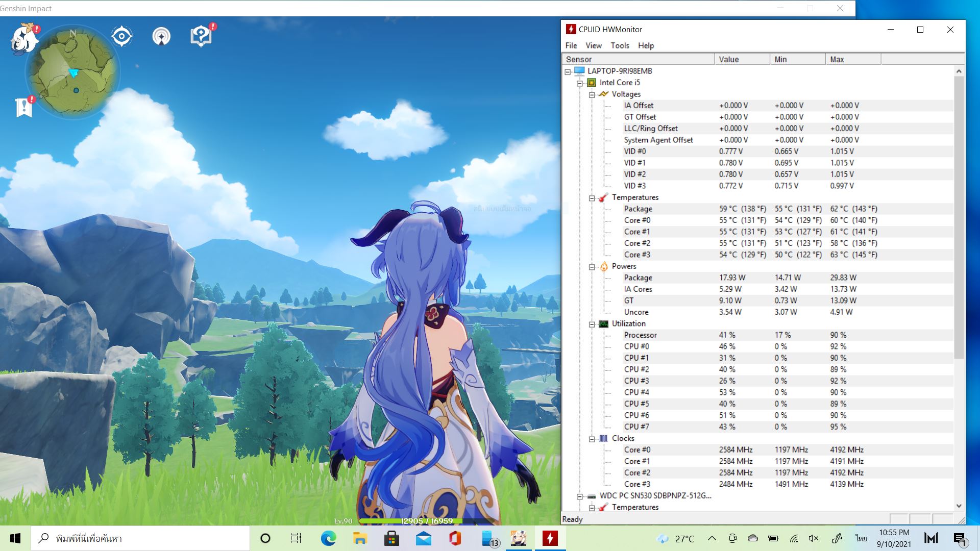Click the Value column header
The width and height of the screenshot is (980, 551).
(x=742, y=59)
